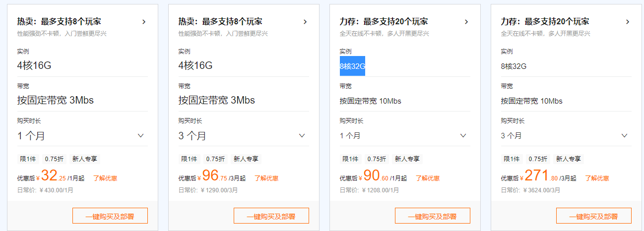
Task: Select the 新人专享 tag in the ¥32.25 plan
Action: [84, 159]
